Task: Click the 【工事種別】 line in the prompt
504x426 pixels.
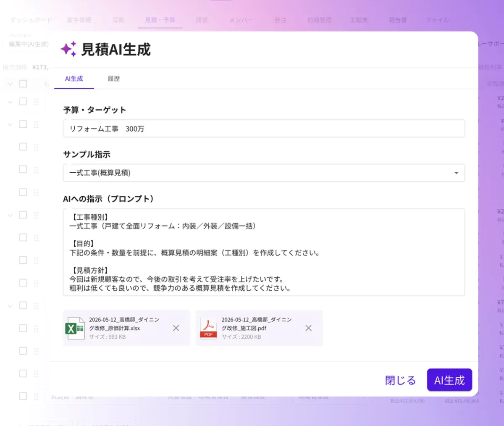Action: [x=90, y=217]
